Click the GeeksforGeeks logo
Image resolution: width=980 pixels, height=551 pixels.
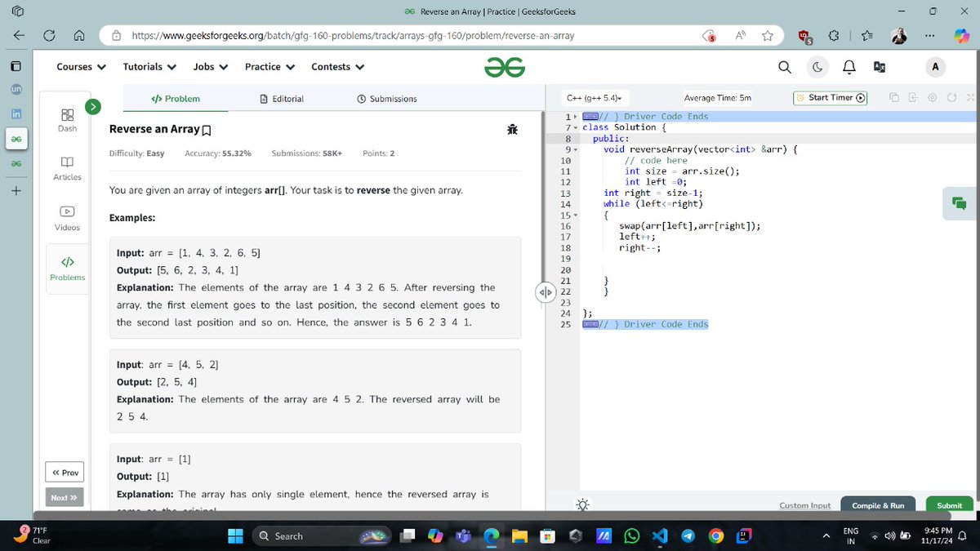tap(504, 67)
